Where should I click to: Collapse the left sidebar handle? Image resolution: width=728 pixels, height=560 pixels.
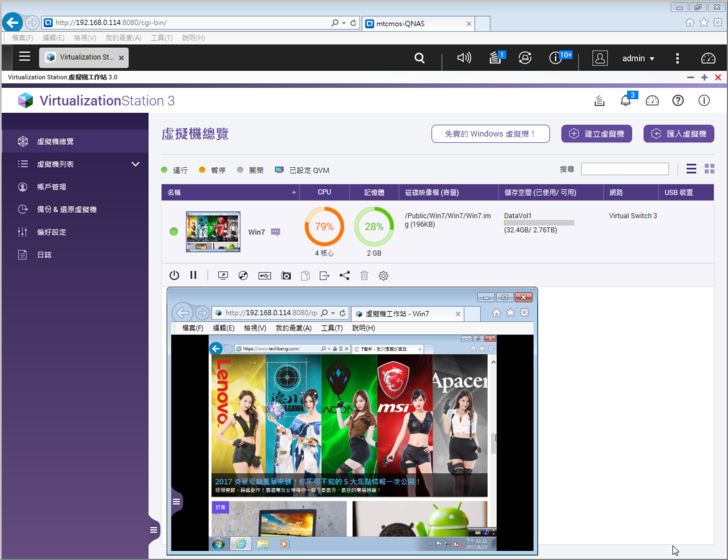click(176, 502)
